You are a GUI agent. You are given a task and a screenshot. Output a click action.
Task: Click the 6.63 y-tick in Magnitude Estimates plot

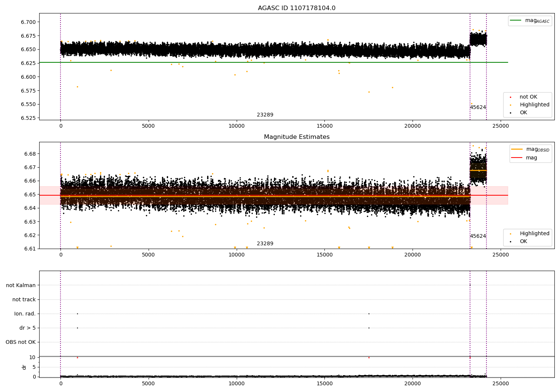(30, 222)
